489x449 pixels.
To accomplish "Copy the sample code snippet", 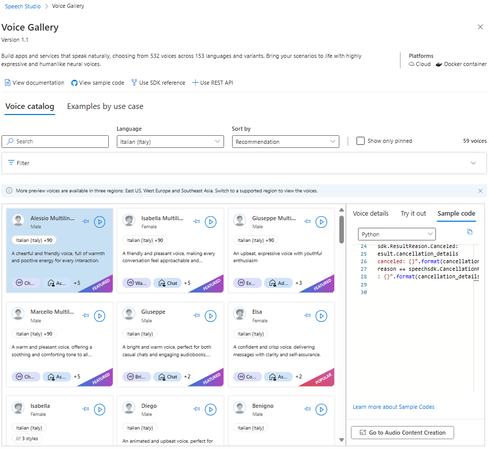I will [x=470, y=232].
